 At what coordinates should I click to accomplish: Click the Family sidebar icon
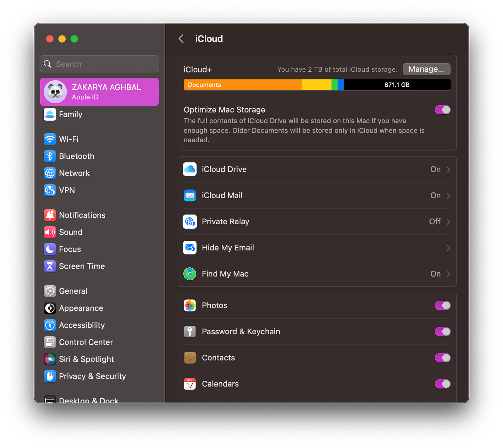click(50, 114)
